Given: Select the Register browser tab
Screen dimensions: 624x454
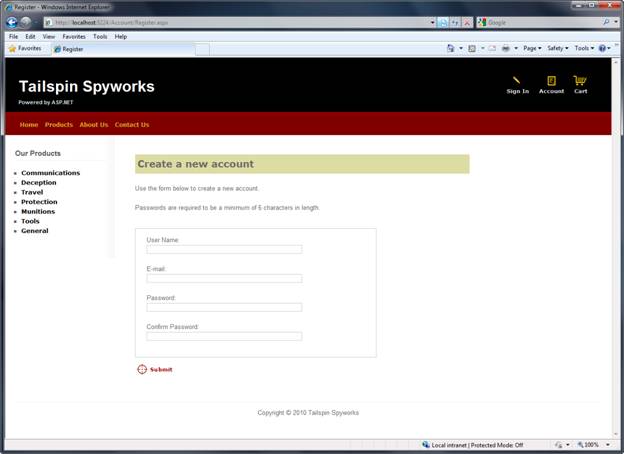Looking at the screenshot, I should [123, 49].
